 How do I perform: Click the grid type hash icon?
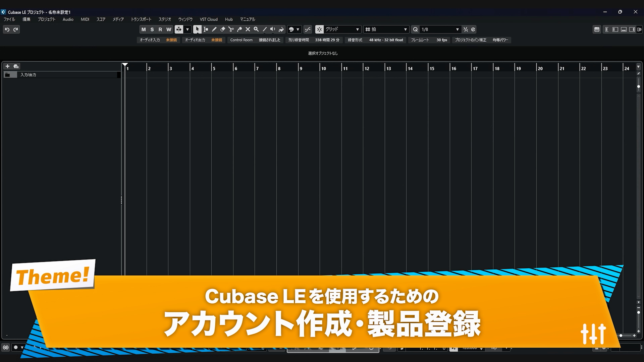pos(368,29)
